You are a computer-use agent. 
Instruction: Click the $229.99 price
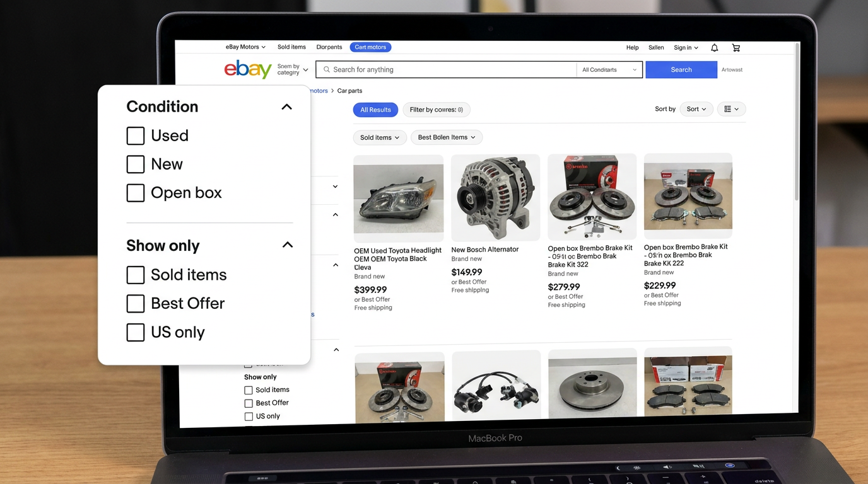(x=660, y=285)
